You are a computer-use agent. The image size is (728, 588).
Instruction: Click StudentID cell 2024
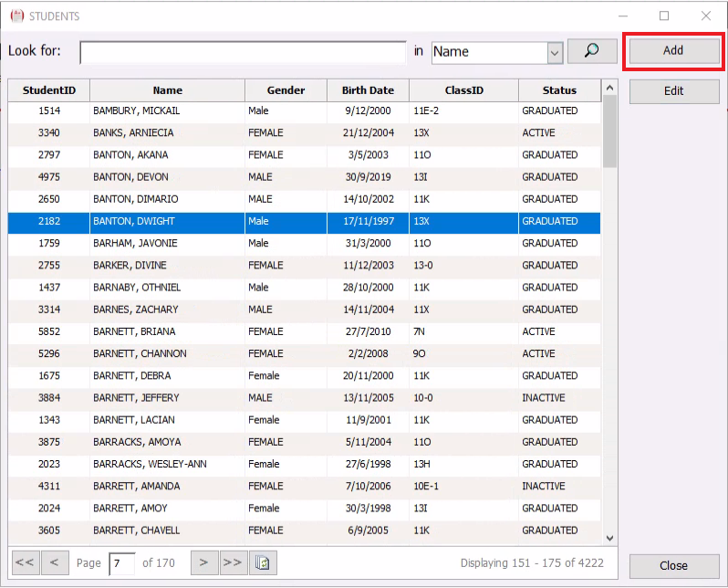[49, 509]
